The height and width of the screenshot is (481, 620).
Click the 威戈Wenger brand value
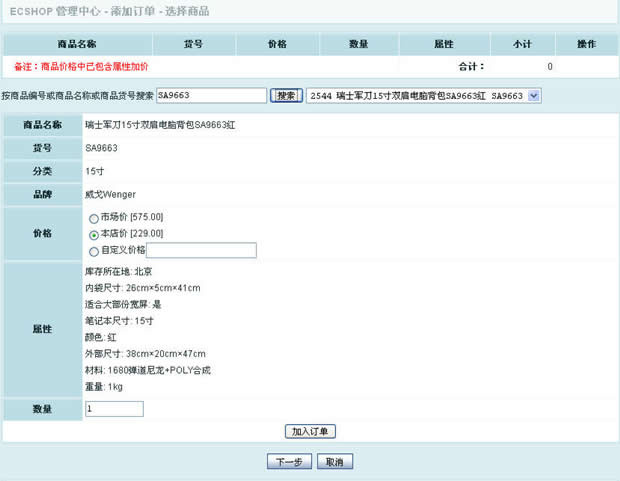(x=110, y=194)
